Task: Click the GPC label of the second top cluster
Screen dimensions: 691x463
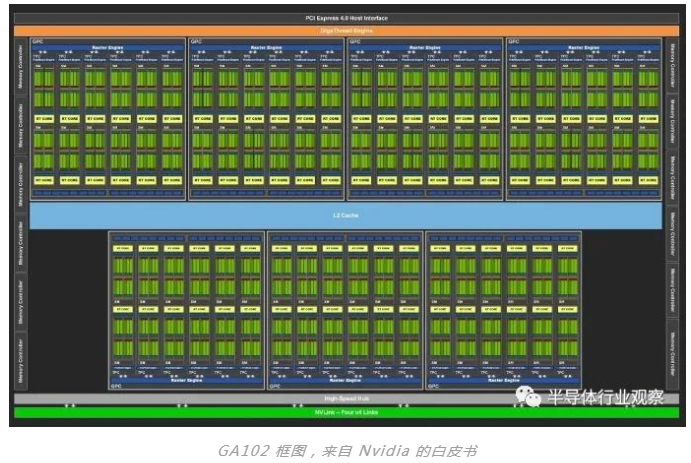Action: tap(195, 42)
